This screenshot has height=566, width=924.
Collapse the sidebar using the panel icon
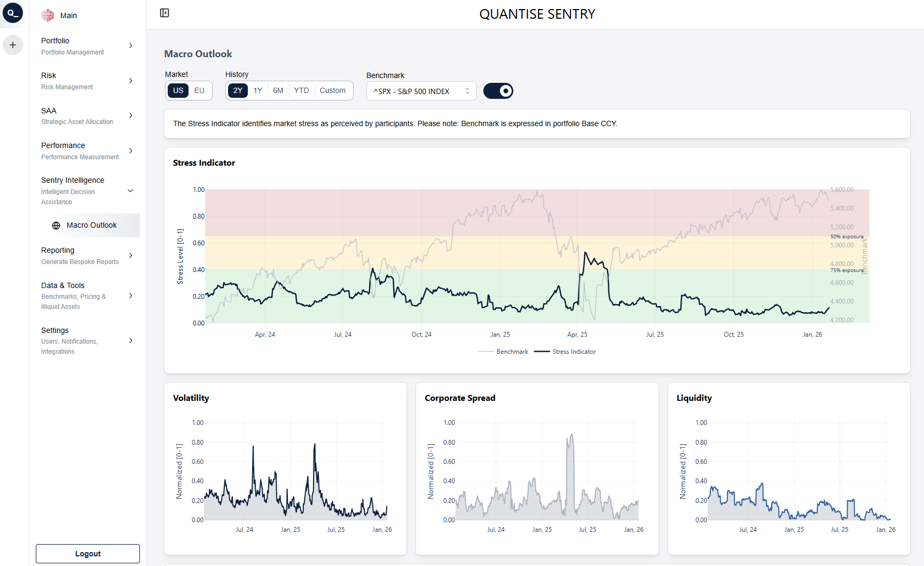tap(164, 12)
